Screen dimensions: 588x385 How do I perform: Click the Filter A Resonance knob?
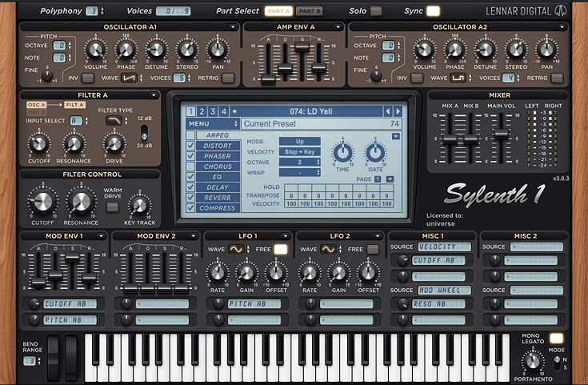(74, 144)
